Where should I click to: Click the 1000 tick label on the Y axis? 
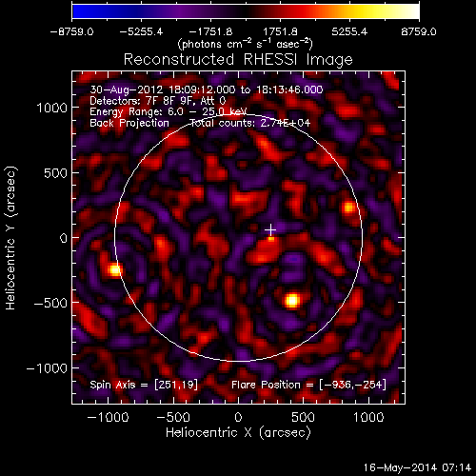coord(52,109)
